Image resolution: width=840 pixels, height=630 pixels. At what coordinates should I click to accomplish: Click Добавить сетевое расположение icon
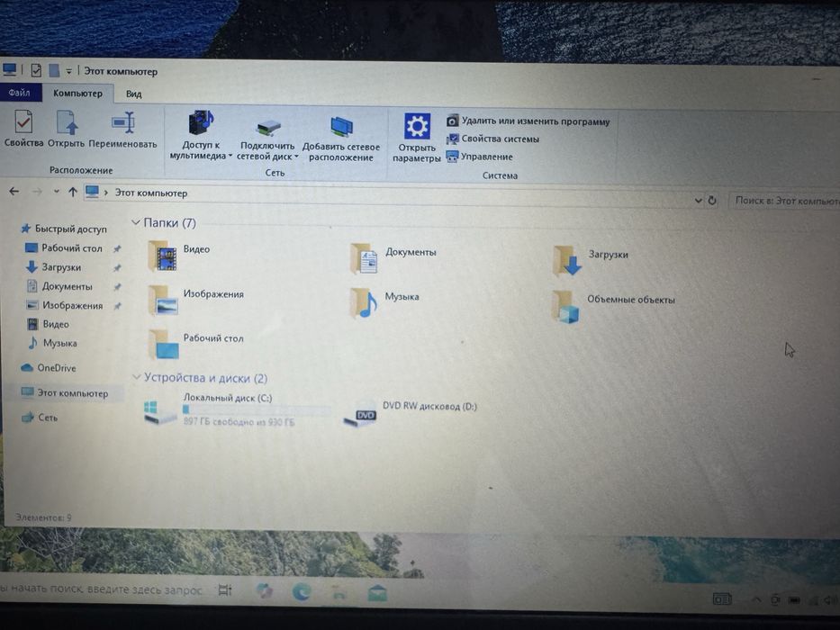tap(341, 128)
